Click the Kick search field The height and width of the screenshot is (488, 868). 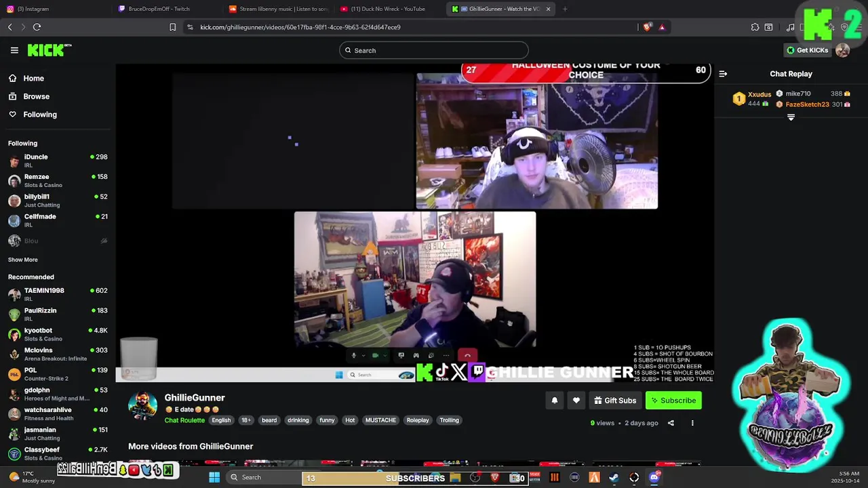click(x=434, y=50)
